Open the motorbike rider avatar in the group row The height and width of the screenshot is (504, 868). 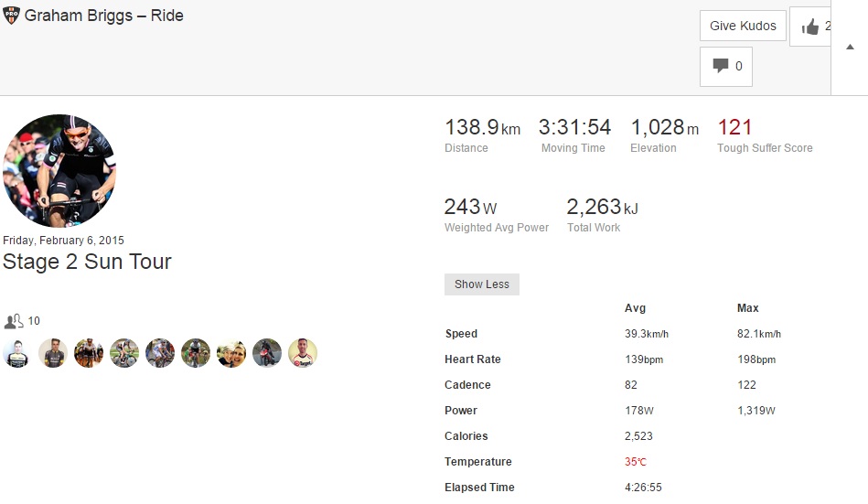point(267,353)
